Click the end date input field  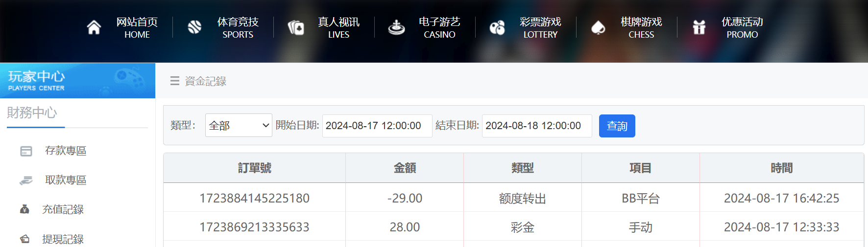tap(536, 126)
